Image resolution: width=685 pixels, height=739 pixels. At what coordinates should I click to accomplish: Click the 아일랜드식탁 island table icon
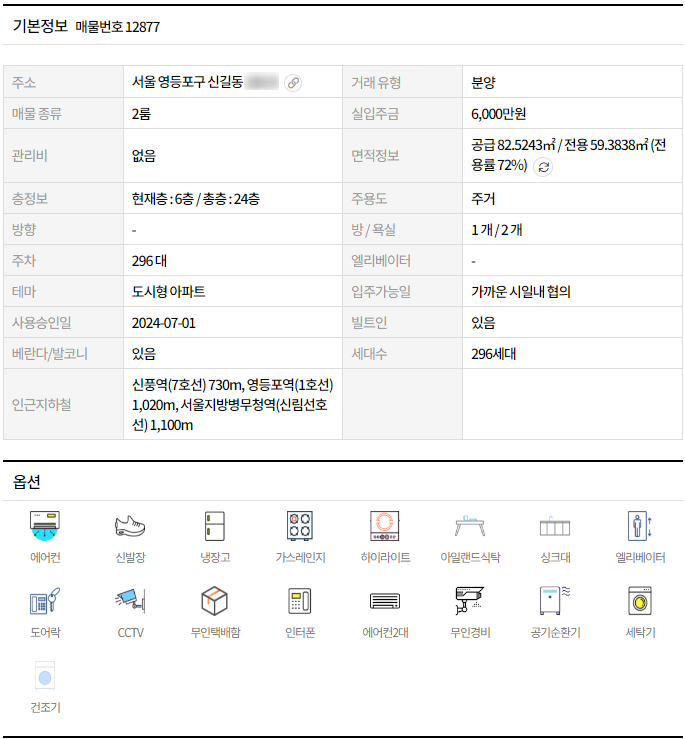[470, 526]
